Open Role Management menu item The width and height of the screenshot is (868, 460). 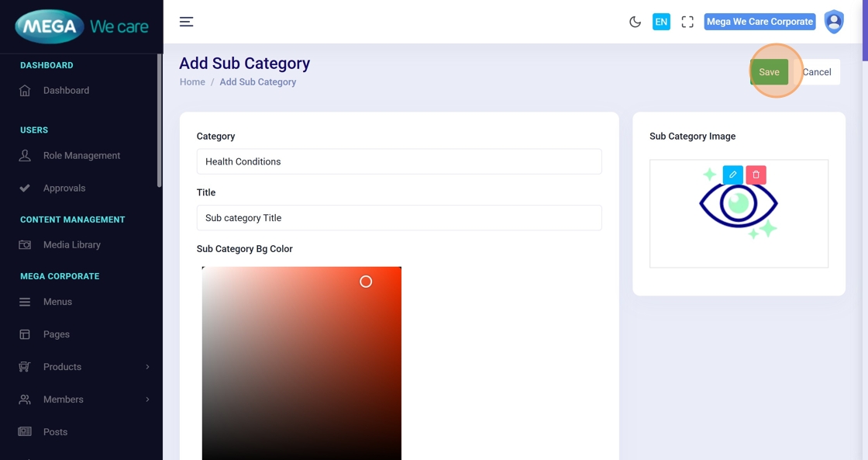pos(81,156)
